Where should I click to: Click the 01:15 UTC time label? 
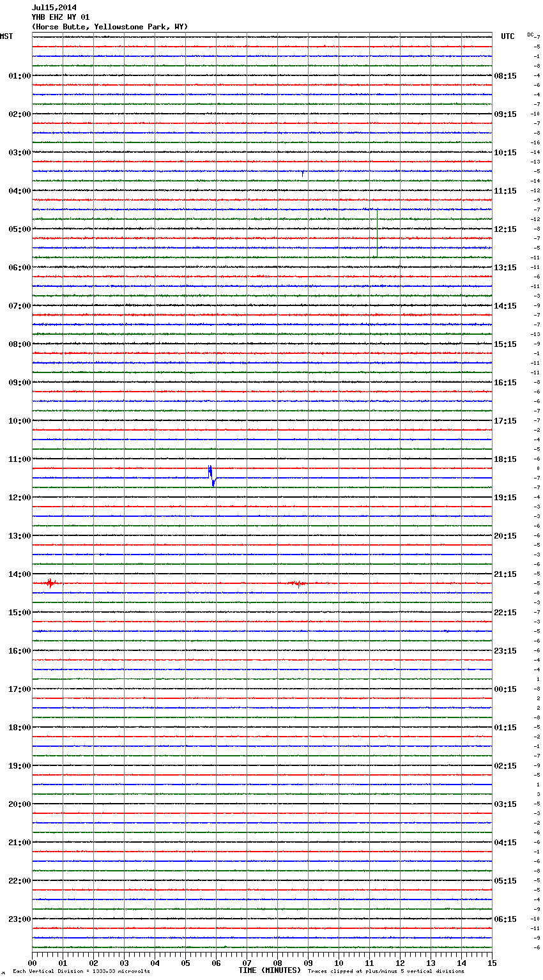coord(505,728)
